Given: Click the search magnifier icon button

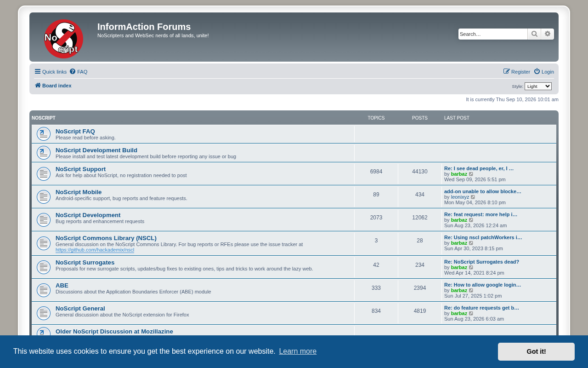Looking at the screenshot, I should point(534,34).
